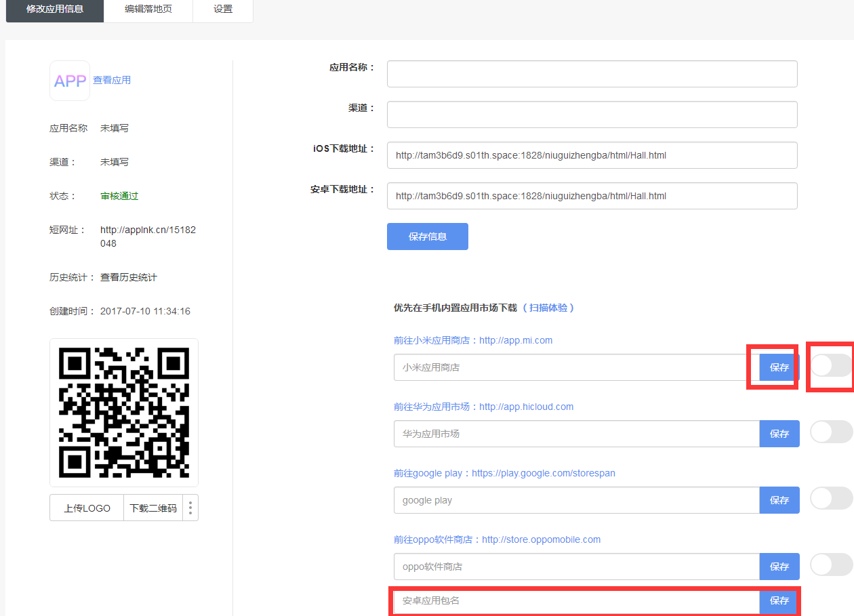Viewport: 854px width, 616px height.
Task: Toggle the oppo软件商店 switch
Action: 832,564
